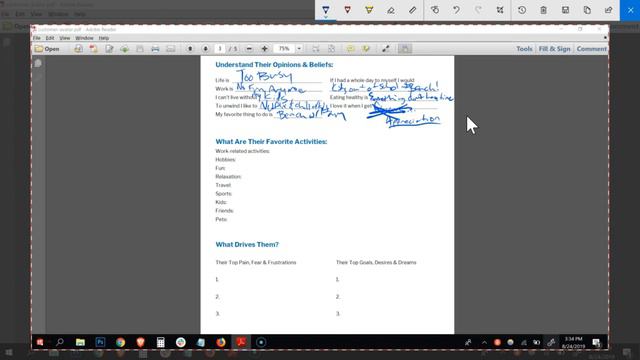
Task: Select the blue ballpoint pen tool
Action: [326, 10]
